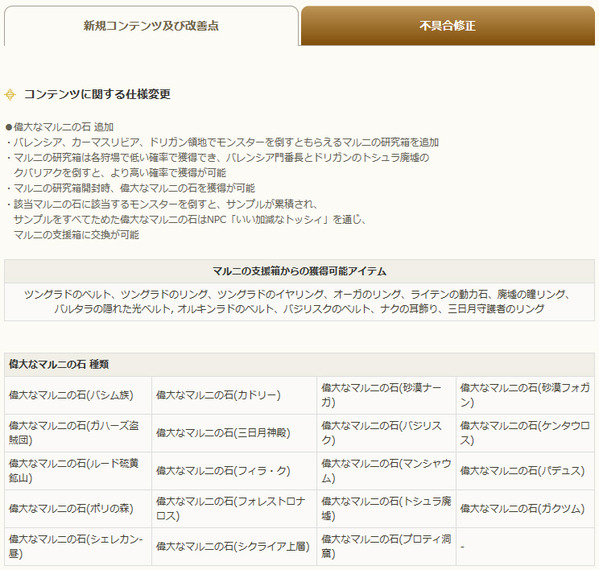
Task: Switch to the 不具合修正 tab
Action: coord(448,26)
